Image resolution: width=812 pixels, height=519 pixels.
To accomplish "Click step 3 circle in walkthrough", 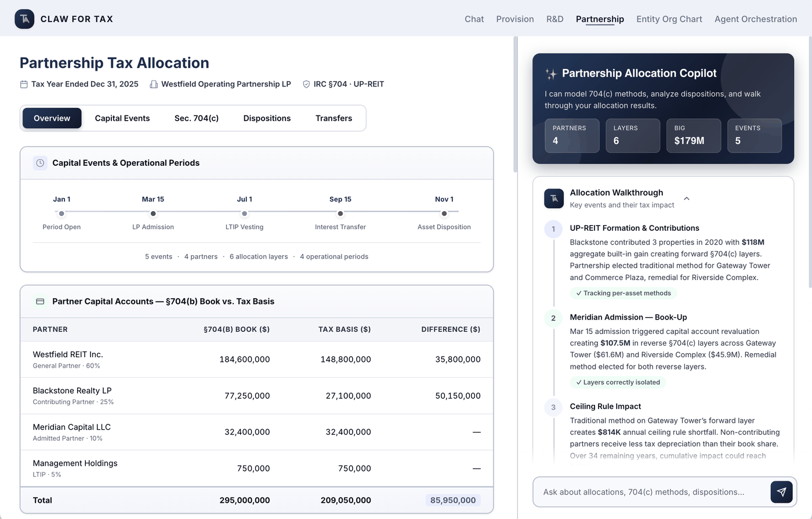I will tap(553, 407).
